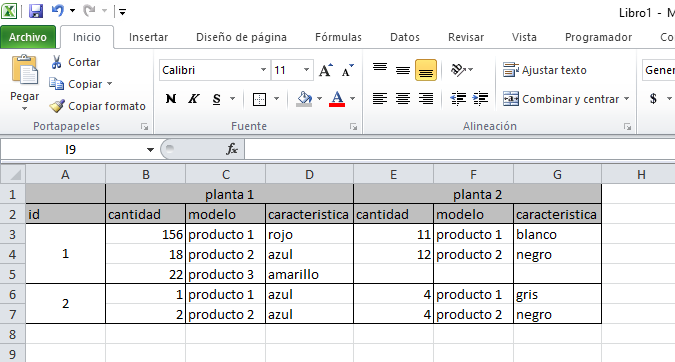Viewport: 675px width, 362px height.
Task: Open the font size 11 dropdown
Action: (307, 70)
